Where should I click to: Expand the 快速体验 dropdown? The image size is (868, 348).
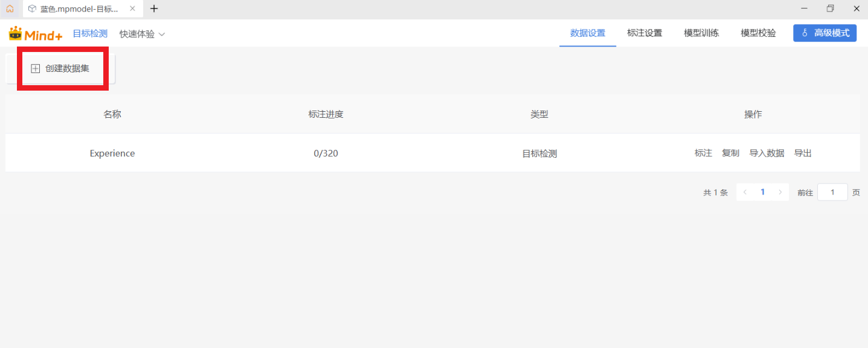click(142, 34)
